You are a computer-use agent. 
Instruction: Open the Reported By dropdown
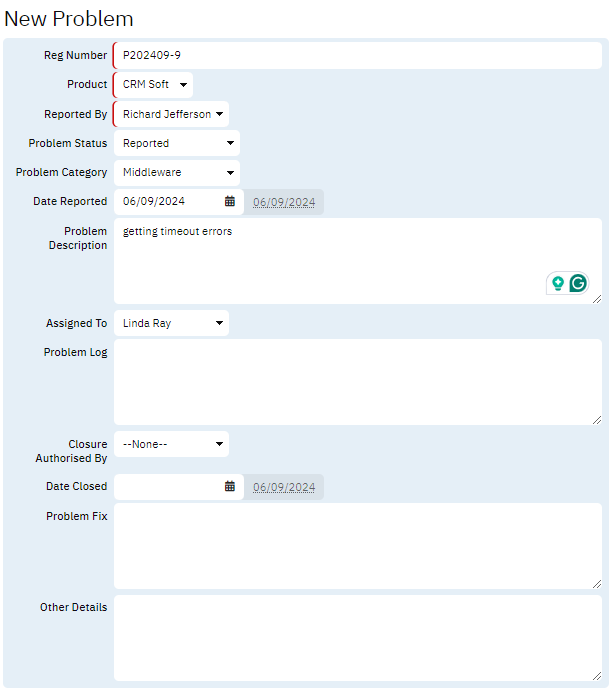click(x=171, y=114)
